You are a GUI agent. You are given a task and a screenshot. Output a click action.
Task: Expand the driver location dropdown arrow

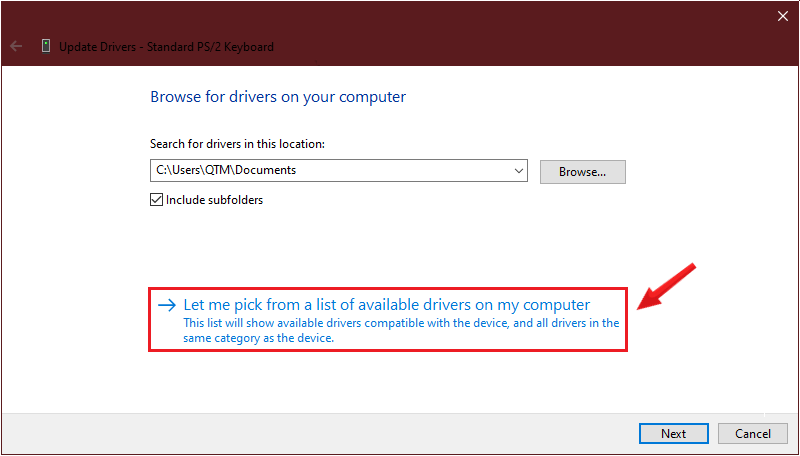518,171
